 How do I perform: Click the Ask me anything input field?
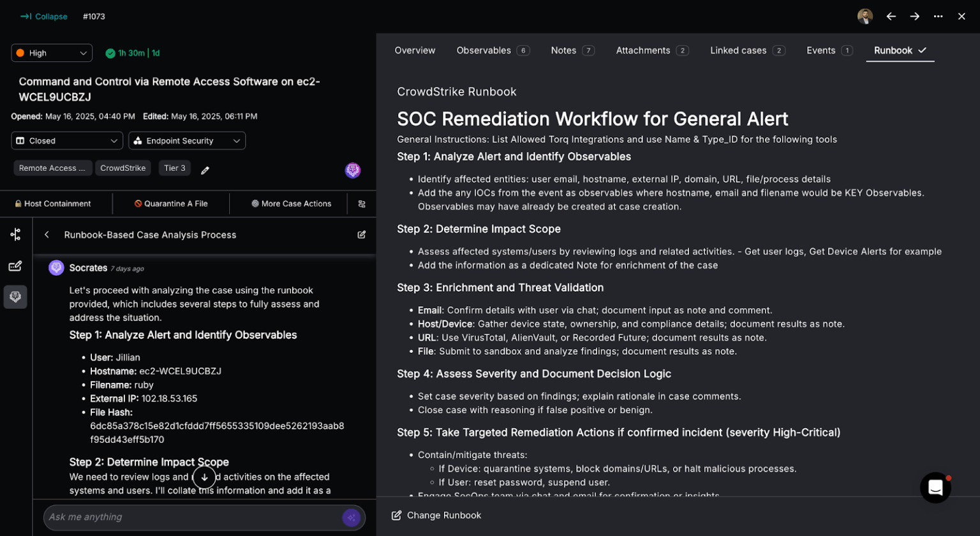[x=191, y=517]
